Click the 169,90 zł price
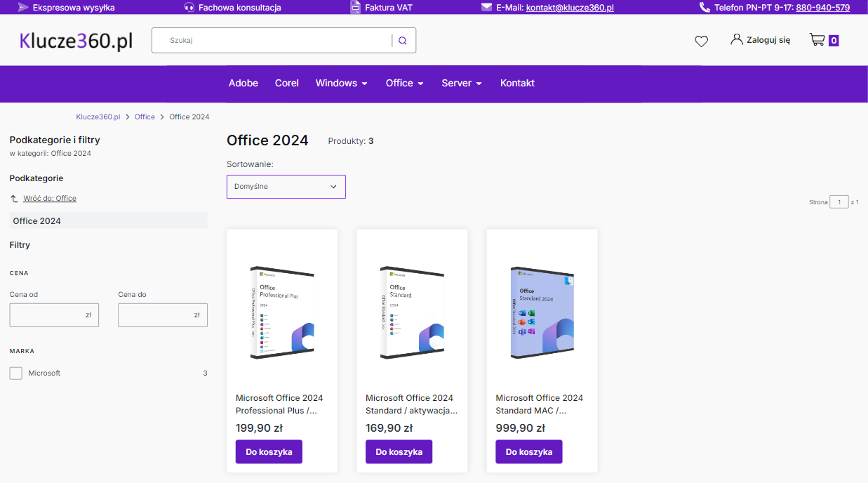 coord(389,428)
